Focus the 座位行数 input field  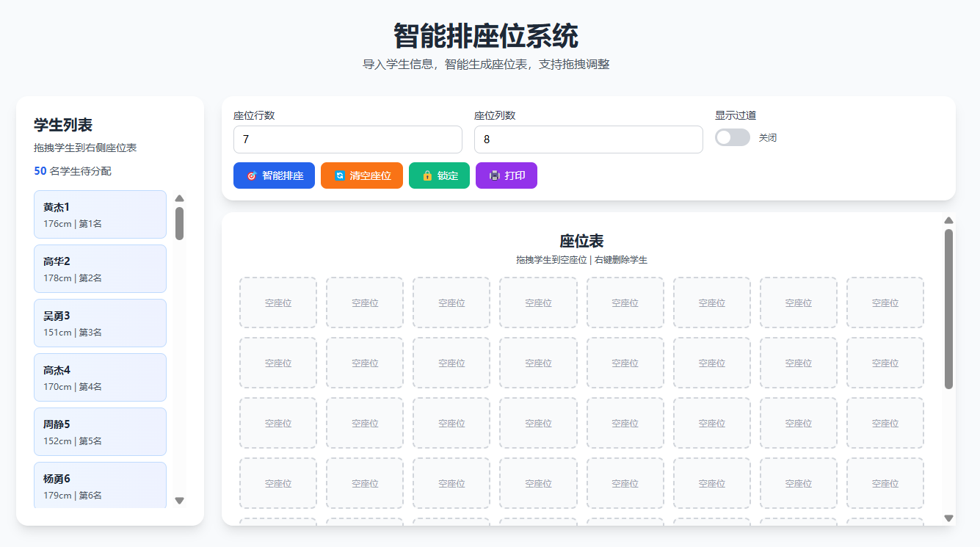click(x=348, y=140)
